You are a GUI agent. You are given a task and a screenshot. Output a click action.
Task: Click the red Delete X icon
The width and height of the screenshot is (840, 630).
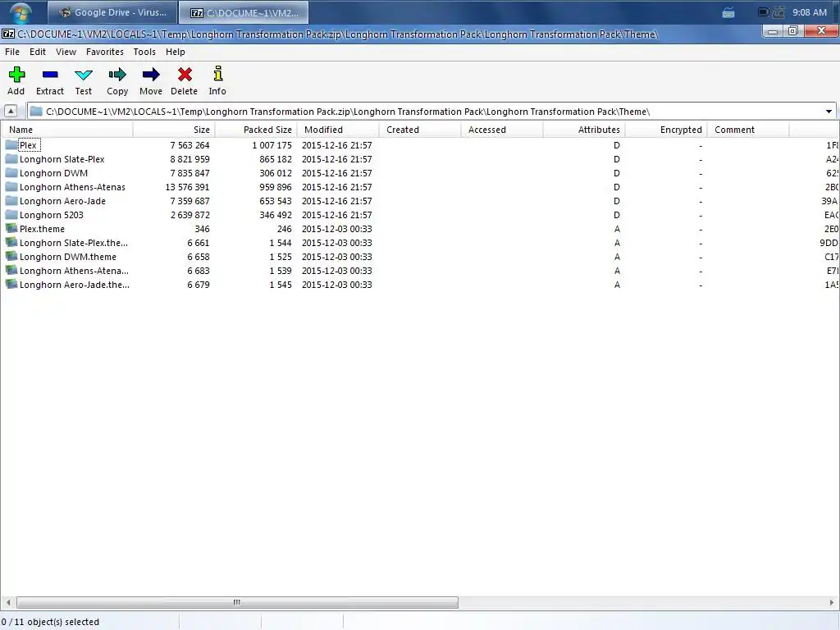185,75
